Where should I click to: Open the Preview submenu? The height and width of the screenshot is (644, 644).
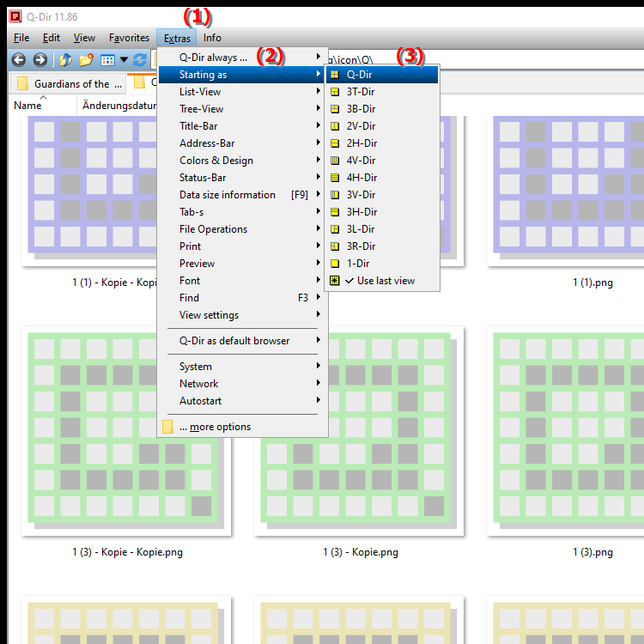click(242, 264)
